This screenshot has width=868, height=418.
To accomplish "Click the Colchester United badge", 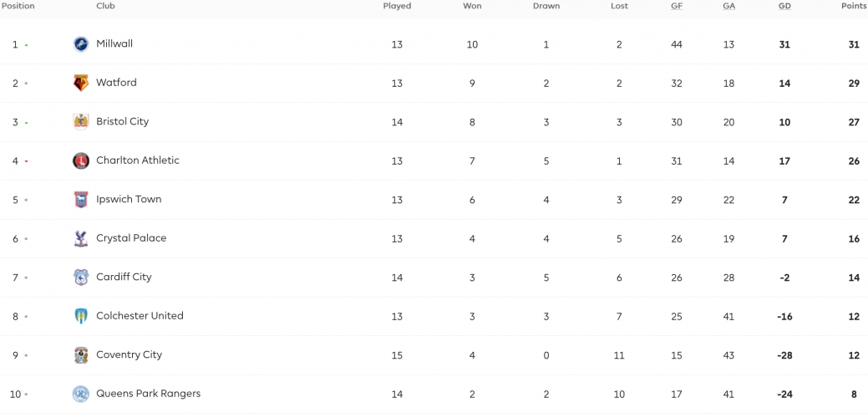I will click(x=81, y=316).
